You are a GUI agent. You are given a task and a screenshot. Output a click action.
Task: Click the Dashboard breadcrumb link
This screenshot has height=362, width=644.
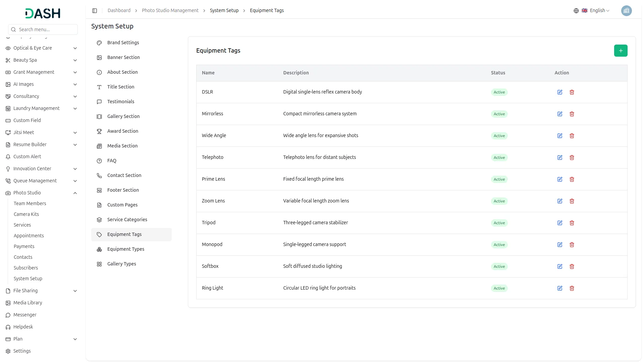pos(119,11)
